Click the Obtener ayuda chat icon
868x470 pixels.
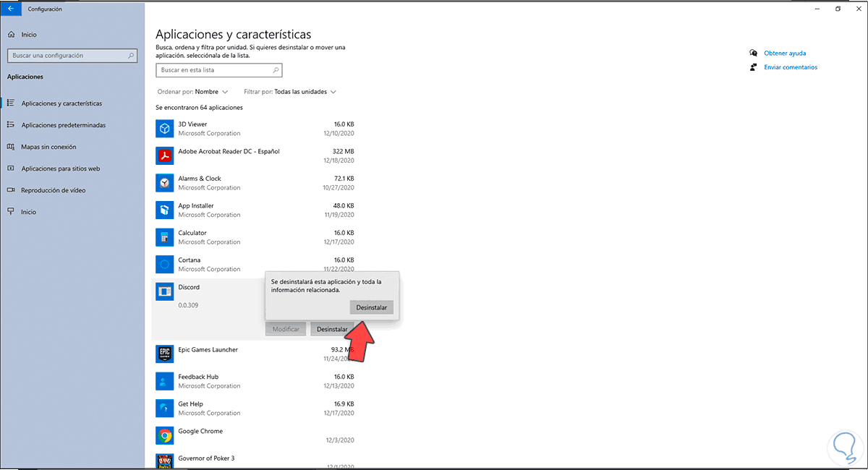(x=754, y=53)
